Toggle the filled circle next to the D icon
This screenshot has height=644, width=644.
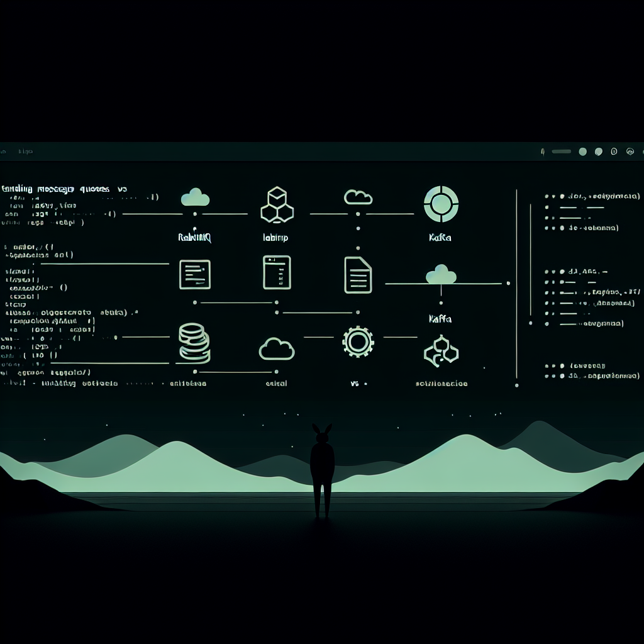[x=599, y=152]
